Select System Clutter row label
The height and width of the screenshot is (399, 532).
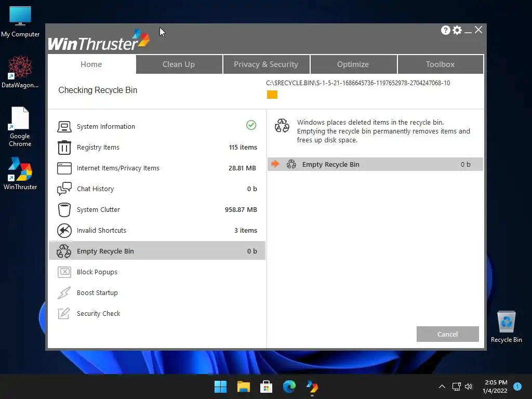pos(98,210)
